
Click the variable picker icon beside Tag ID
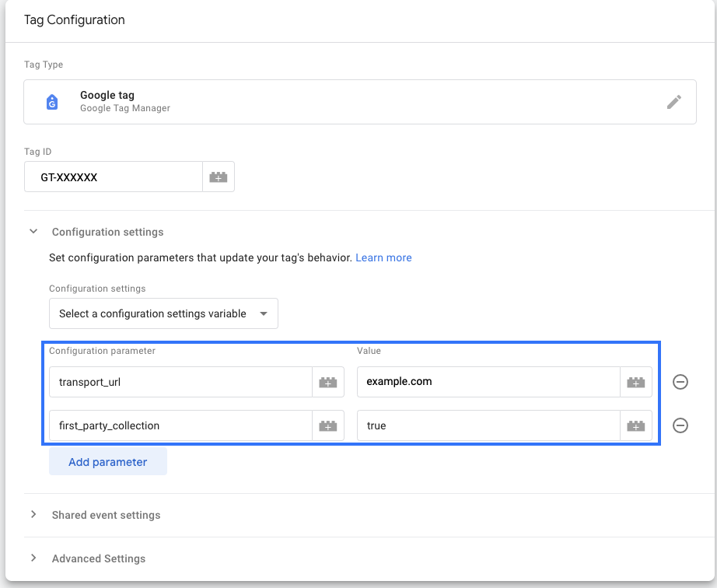tap(219, 177)
